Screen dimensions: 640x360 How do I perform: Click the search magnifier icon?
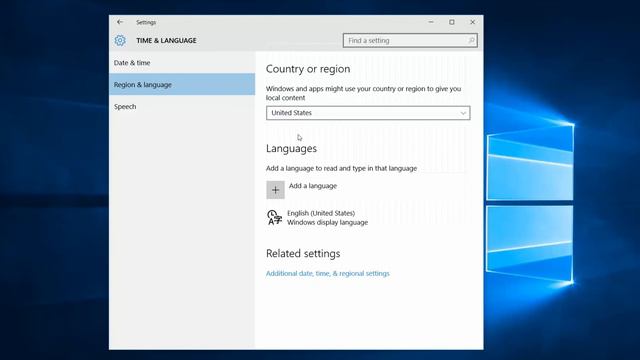coord(471,40)
